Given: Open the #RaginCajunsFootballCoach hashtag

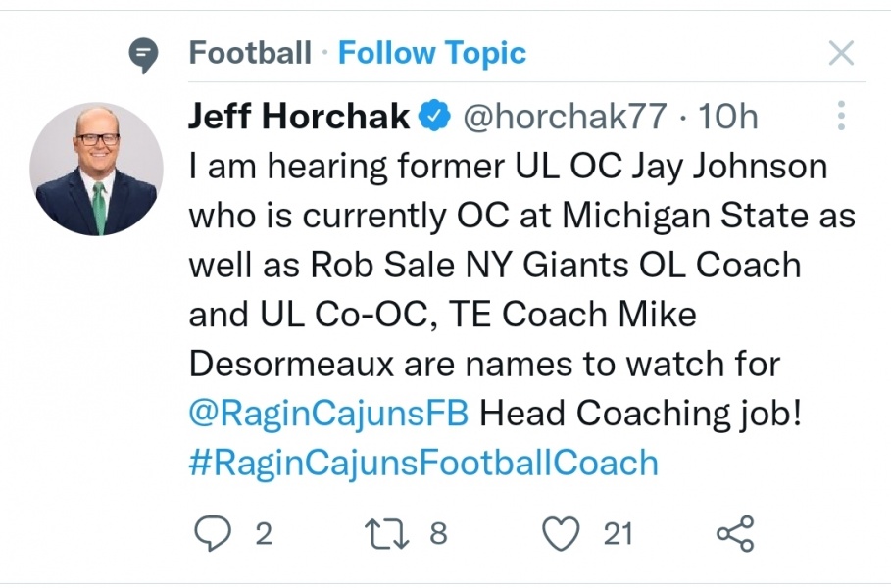Looking at the screenshot, I should pos(422,462).
